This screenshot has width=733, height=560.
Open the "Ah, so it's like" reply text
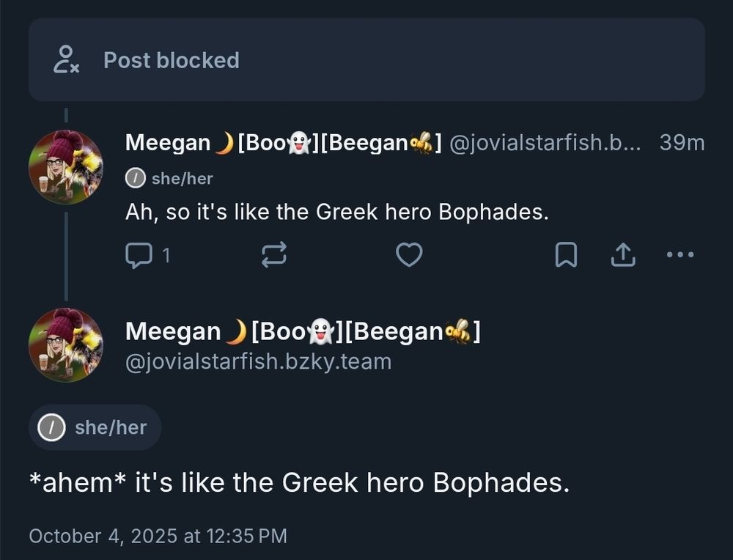(337, 213)
